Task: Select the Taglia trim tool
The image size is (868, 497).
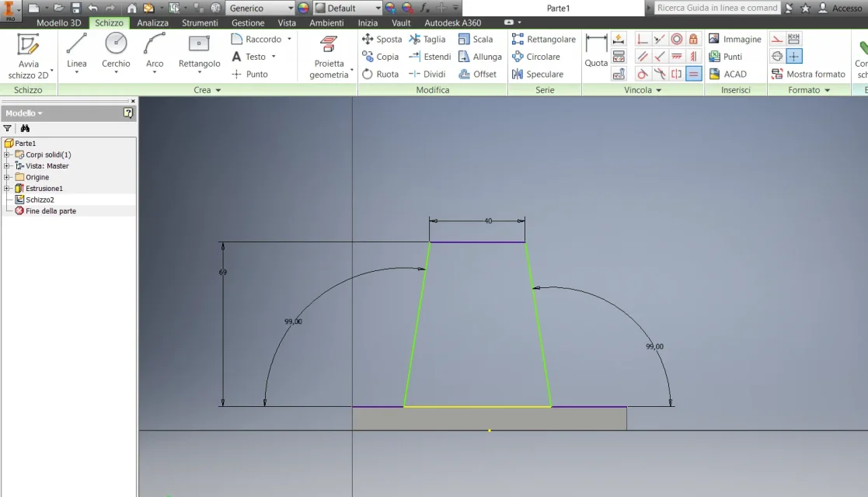Action: point(427,40)
